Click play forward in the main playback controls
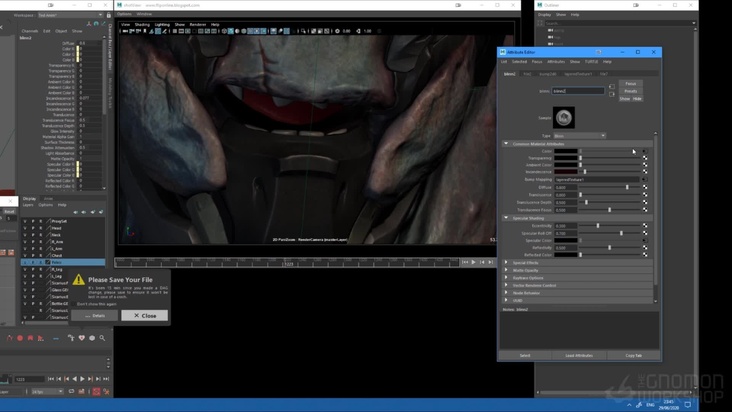732x412 pixels. pos(82,379)
